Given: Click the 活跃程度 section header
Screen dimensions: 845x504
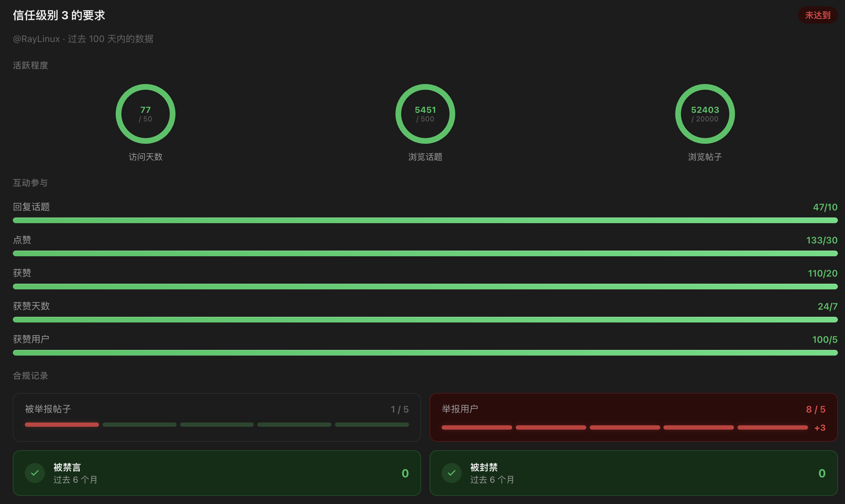Looking at the screenshot, I should [x=30, y=65].
